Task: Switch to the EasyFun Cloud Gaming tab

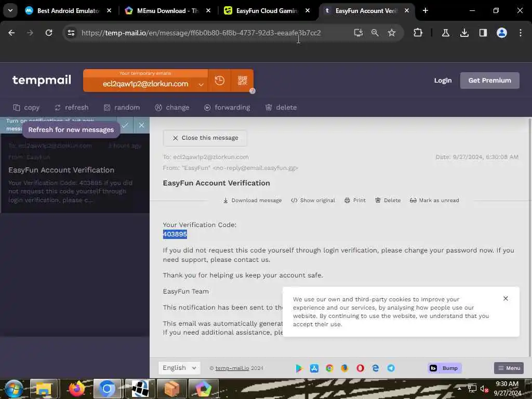Action: [x=267, y=10]
